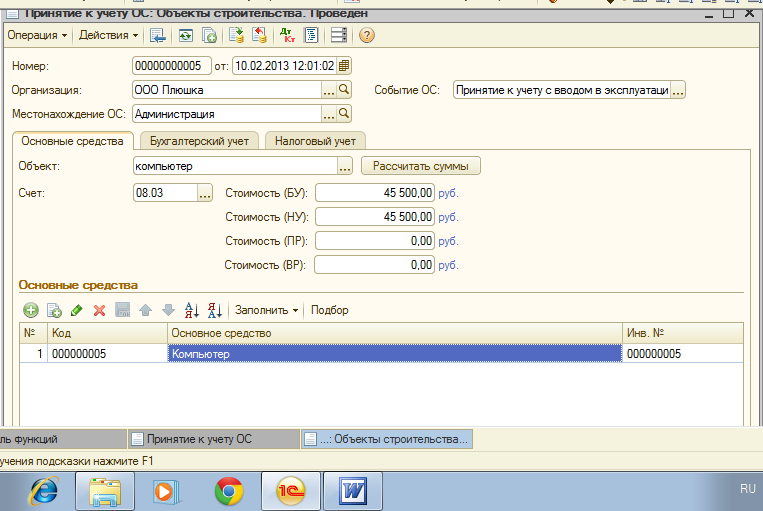Viewport: 763px width, 511px height.
Task: Open Google Chrome from taskbar
Action: point(229,491)
